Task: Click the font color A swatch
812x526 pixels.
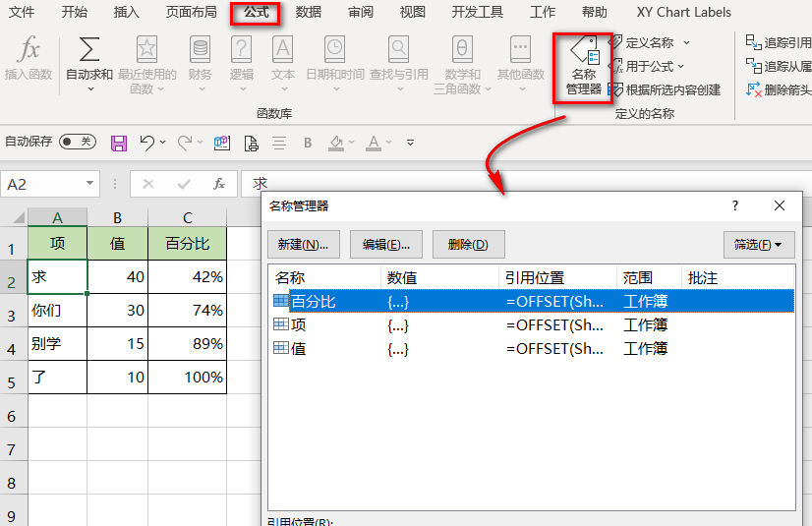Action: (x=374, y=143)
